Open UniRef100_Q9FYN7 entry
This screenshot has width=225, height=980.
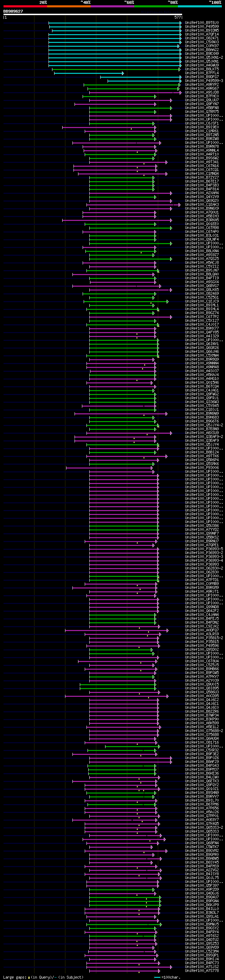tap(202, 104)
